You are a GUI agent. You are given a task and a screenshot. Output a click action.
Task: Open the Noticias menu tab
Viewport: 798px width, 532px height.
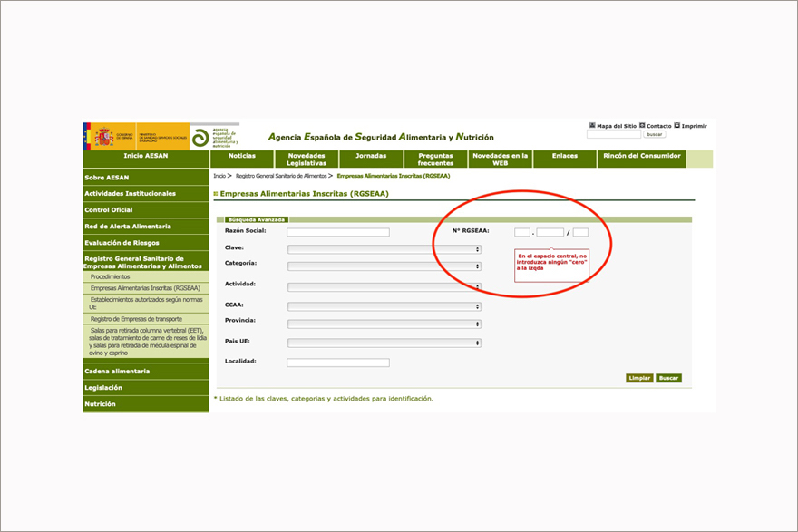(242, 156)
